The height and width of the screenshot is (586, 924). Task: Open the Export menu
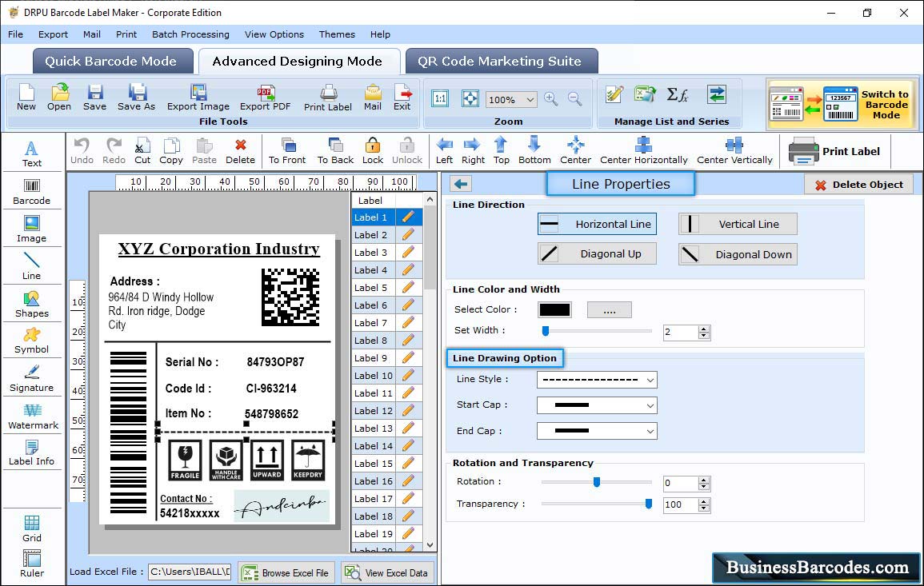tap(53, 34)
